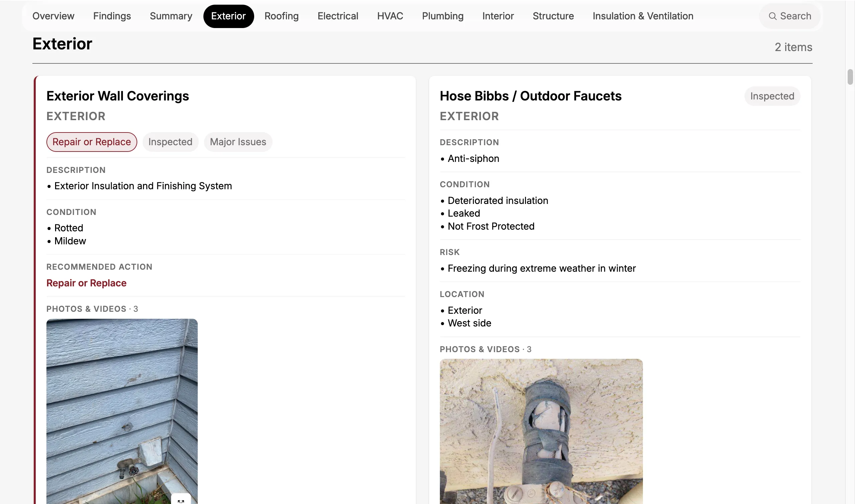Switch to the Findings tab
The image size is (855, 504).
[112, 16]
